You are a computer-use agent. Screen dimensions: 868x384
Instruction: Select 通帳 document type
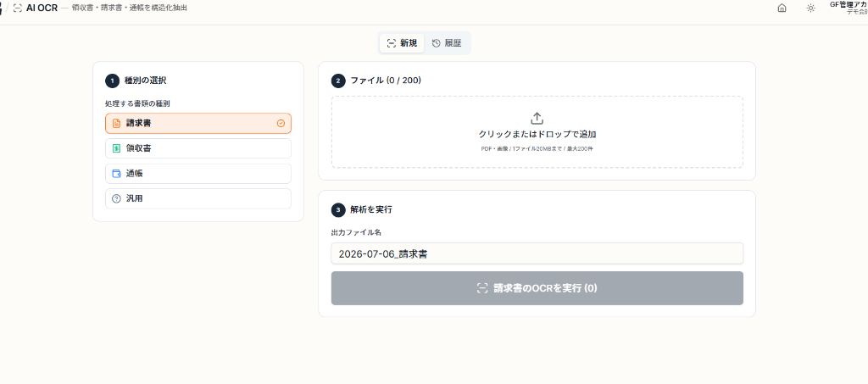tap(198, 174)
